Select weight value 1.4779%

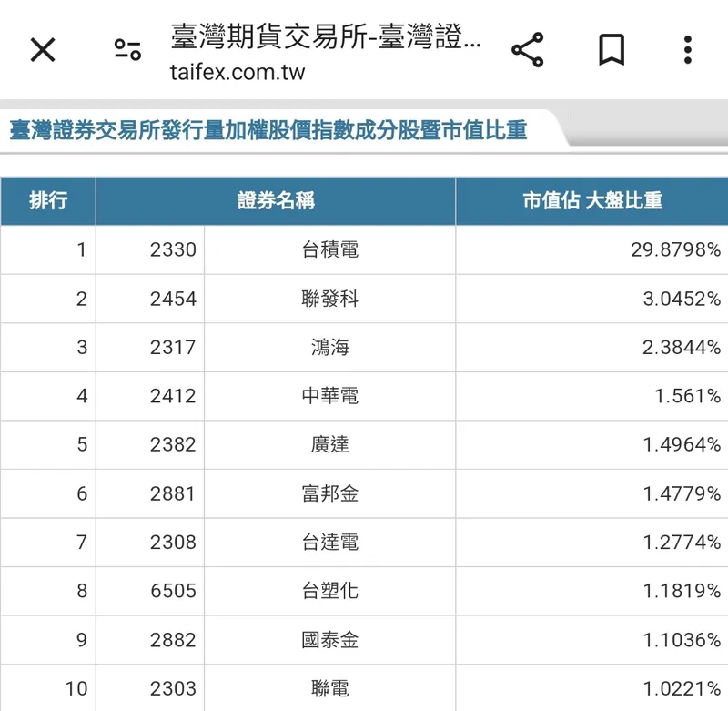[x=682, y=493]
